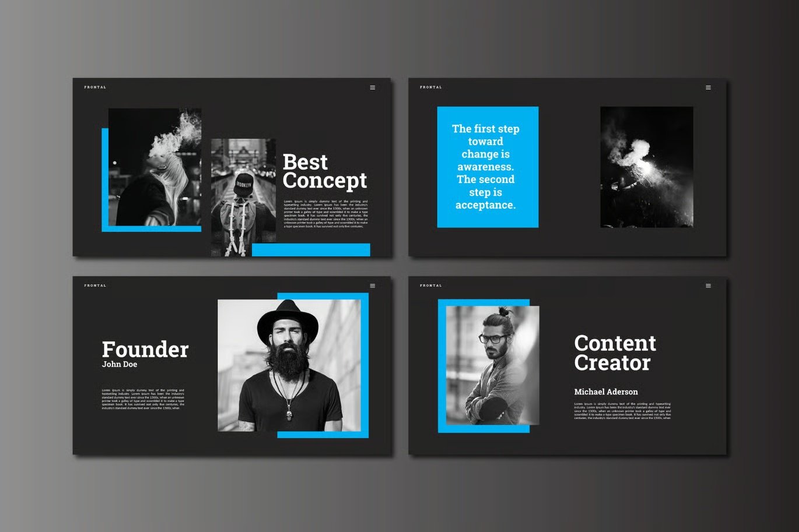Click FRONTAL logo on Founder slide
The width and height of the screenshot is (799, 532).
tap(95, 286)
